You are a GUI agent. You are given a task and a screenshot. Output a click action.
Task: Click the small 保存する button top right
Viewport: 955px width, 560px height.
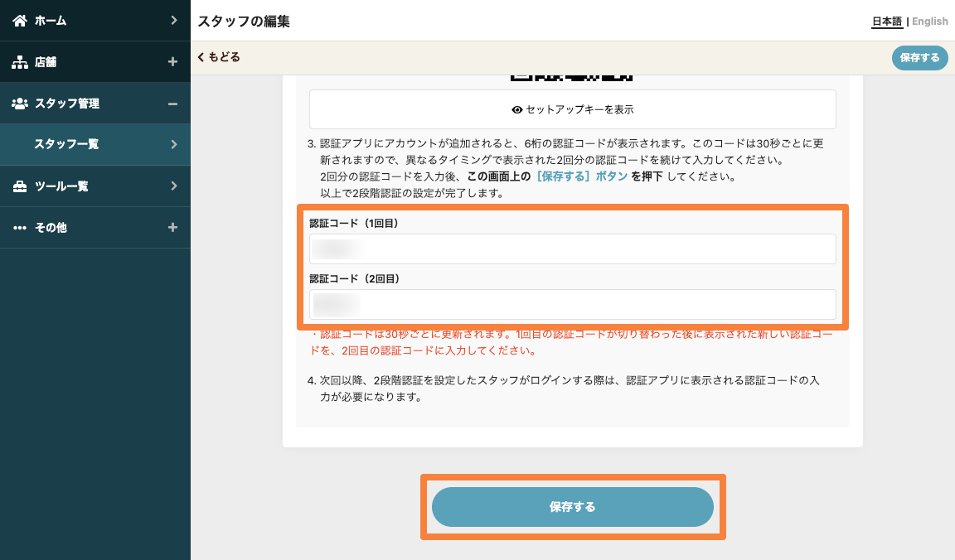[x=919, y=58]
